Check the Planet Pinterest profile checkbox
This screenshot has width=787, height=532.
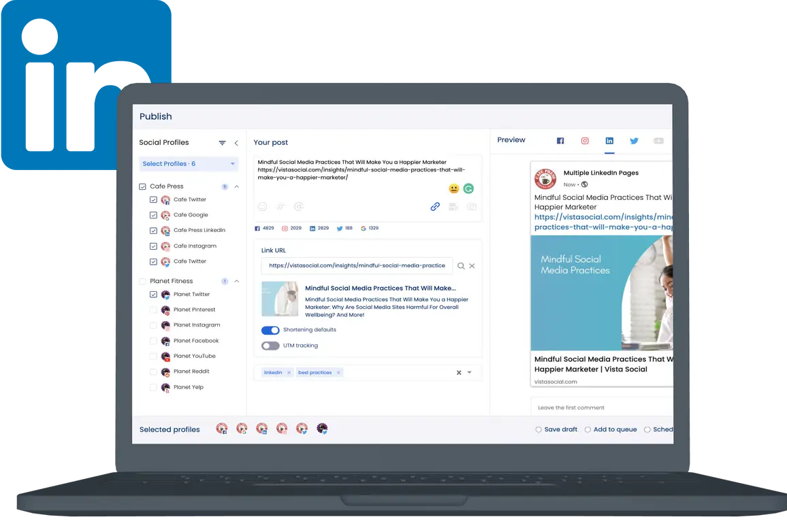click(x=153, y=310)
